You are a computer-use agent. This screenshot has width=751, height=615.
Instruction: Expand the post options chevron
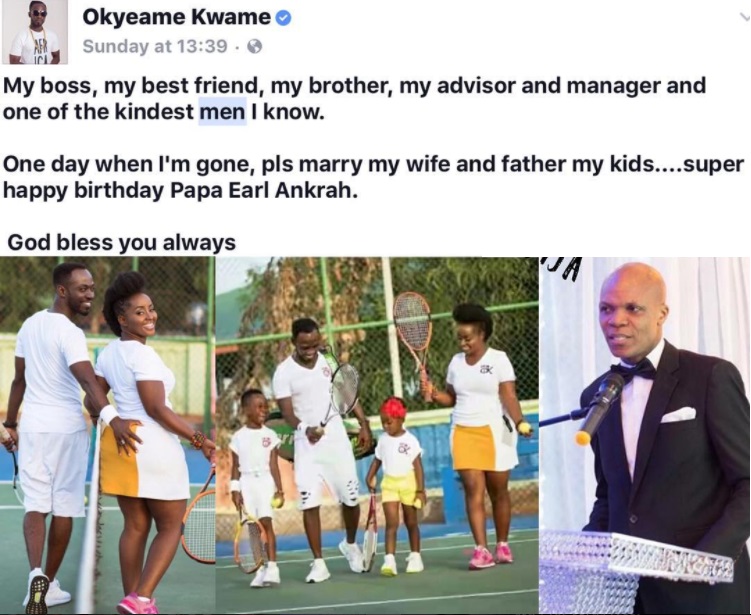[744, 18]
